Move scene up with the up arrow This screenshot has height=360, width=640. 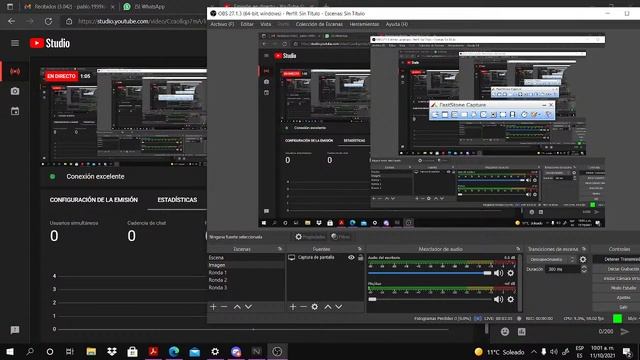237,307
